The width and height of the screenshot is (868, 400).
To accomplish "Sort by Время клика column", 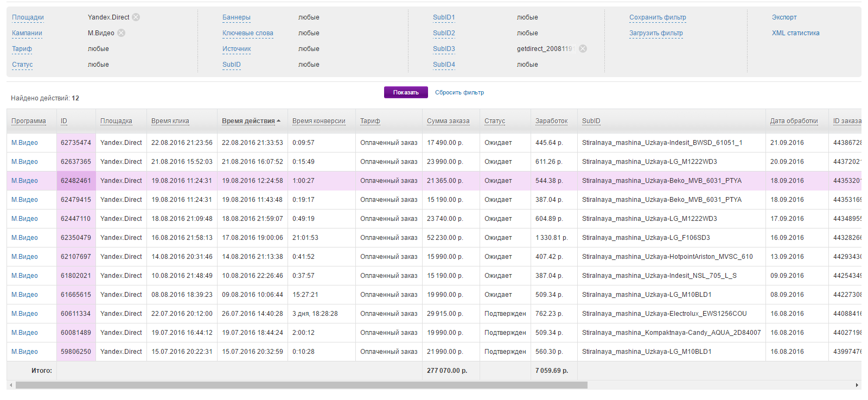I will (x=170, y=121).
